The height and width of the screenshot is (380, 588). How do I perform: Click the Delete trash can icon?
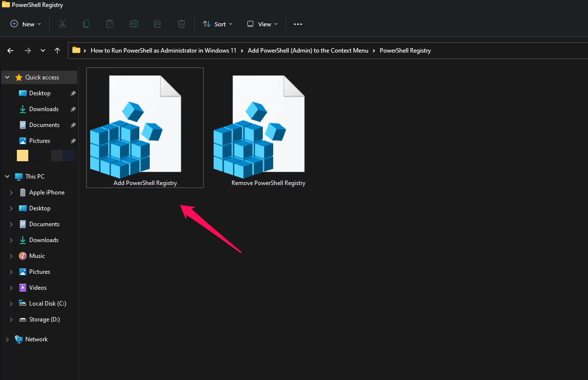(181, 24)
